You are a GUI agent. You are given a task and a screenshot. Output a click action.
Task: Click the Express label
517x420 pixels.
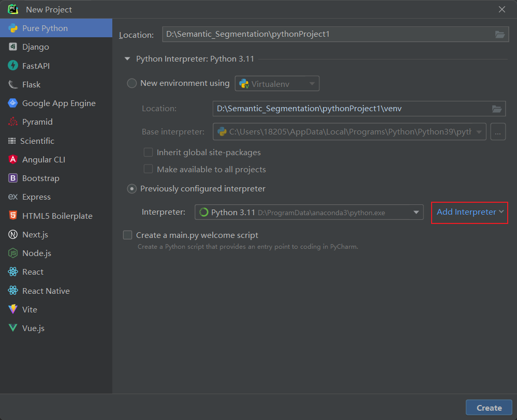[37, 197]
